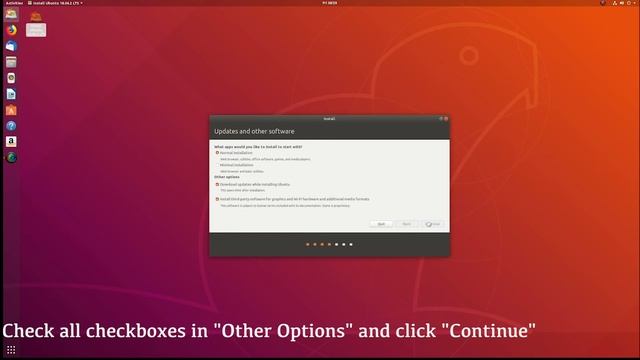This screenshot has width=640, height=360.
Task: Click the power icon in top bar
Action: point(629,3)
